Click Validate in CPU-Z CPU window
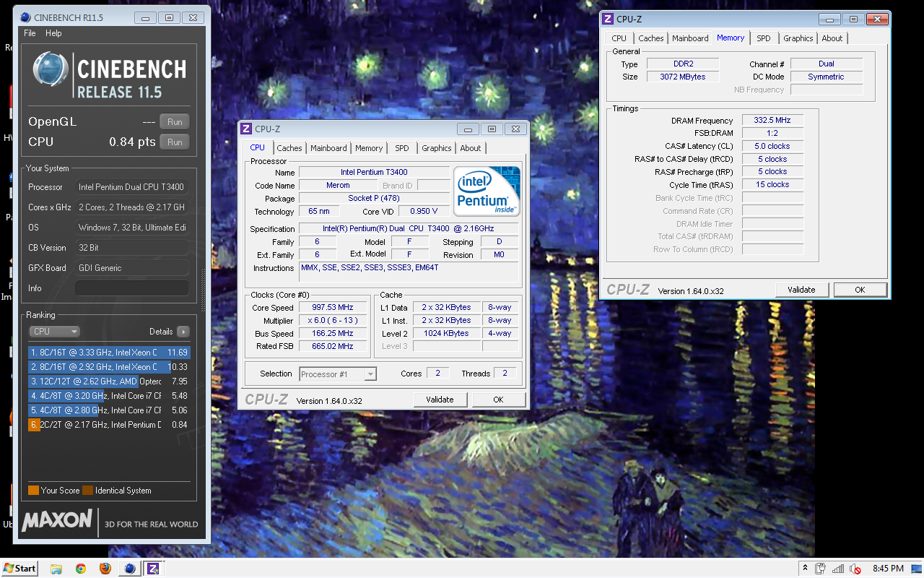Image resolution: width=924 pixels, height=578 pixels. click(440, 400)
